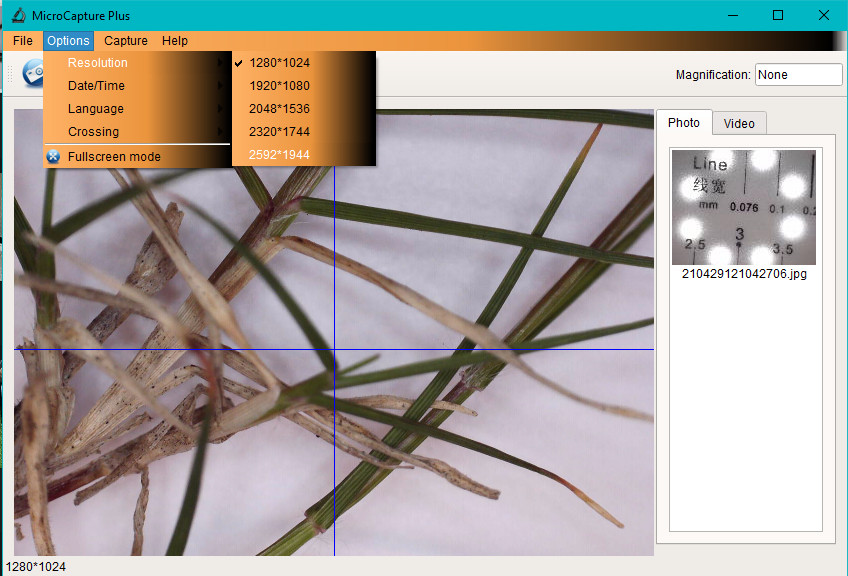This screenshot has height=576, width=848.
Task: Open the Help menu
Action: [x=175, y=41]
